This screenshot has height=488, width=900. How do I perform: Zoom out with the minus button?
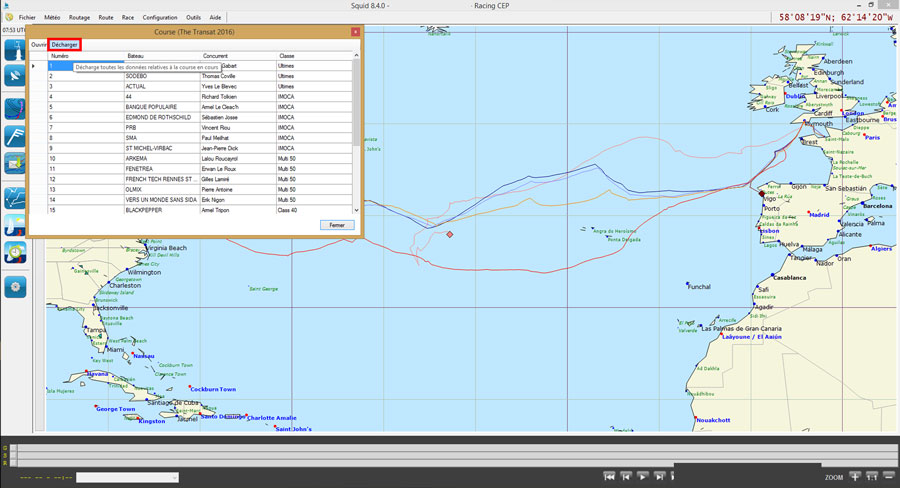coord(889,477)
